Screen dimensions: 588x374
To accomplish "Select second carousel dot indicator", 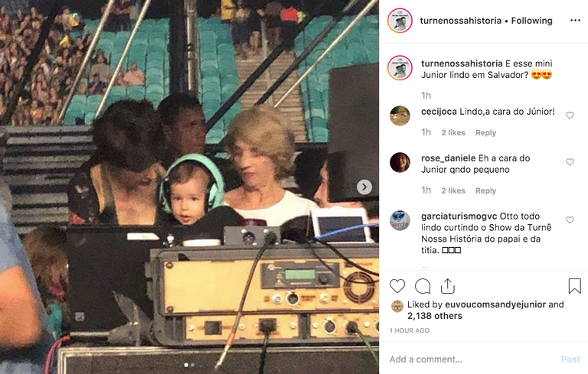I will tap(193, 365).
